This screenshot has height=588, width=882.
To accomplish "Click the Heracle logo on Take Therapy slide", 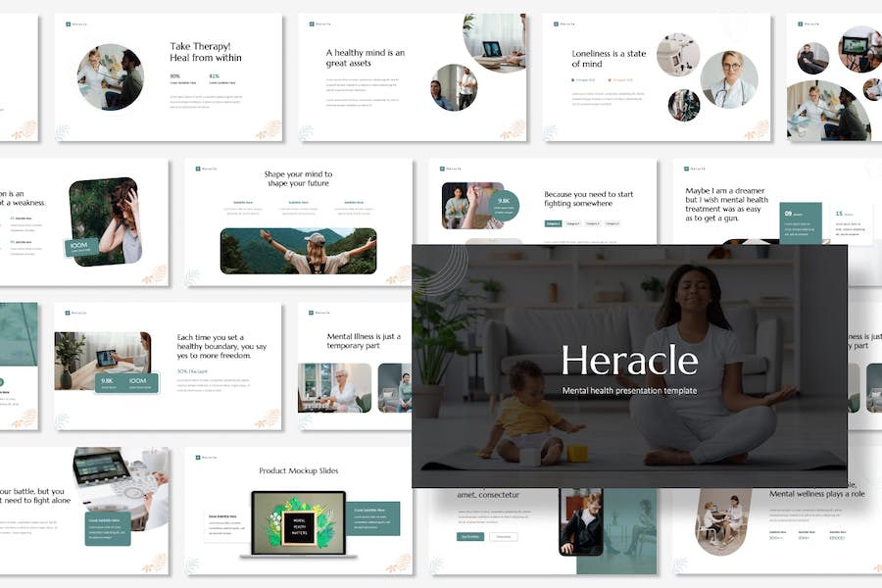I will (x=75, y=24).
